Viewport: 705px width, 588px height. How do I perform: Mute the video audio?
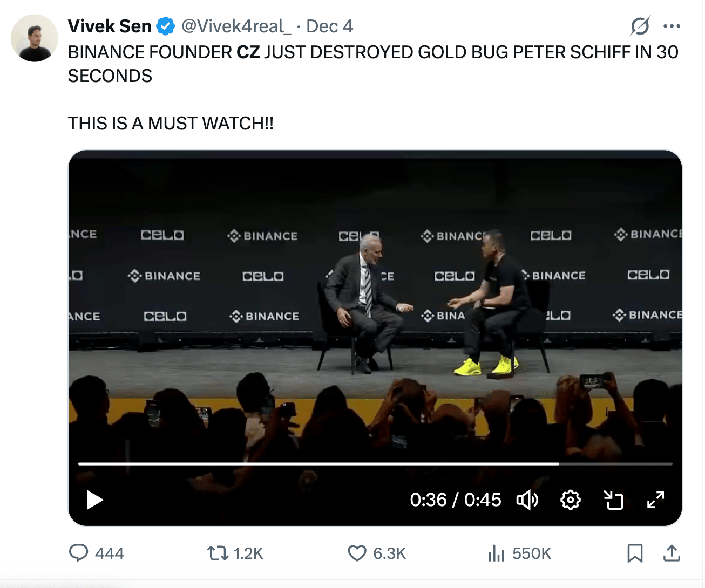click(528, 500)
